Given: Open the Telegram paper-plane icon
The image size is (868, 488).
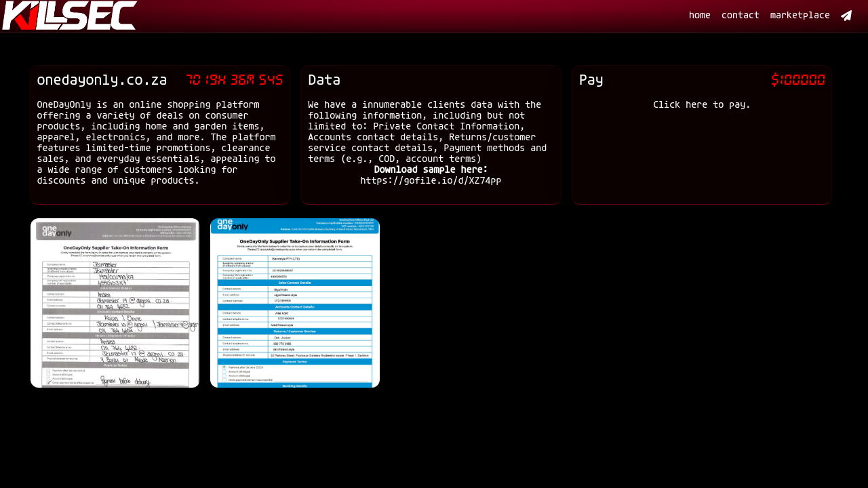Looking at the screenshot, I should tap(846, 16).
